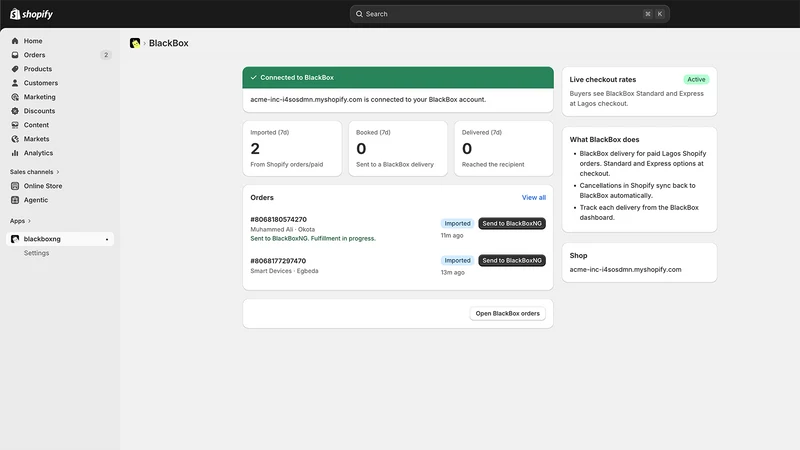Image resolution: width=800 pixels, height=450 pixels.
Task: Click the Customers person icon
Action: tap(15, 83)
